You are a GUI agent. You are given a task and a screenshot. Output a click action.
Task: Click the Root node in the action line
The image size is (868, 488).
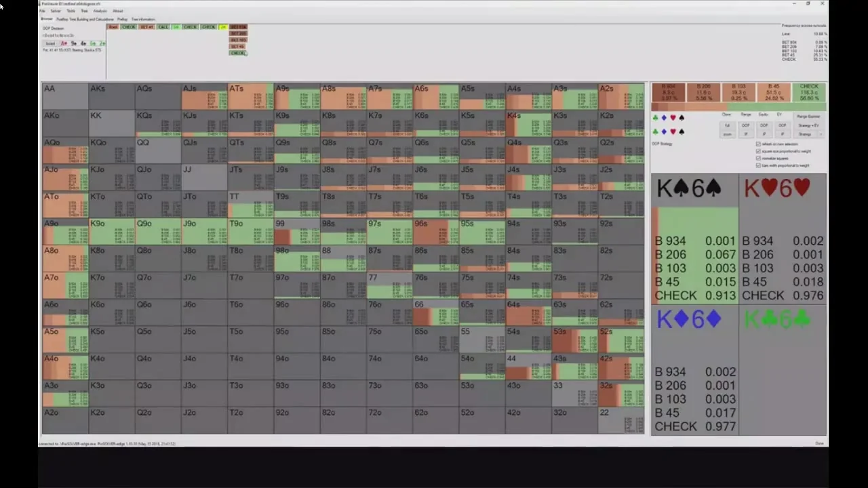coord(113,27)
